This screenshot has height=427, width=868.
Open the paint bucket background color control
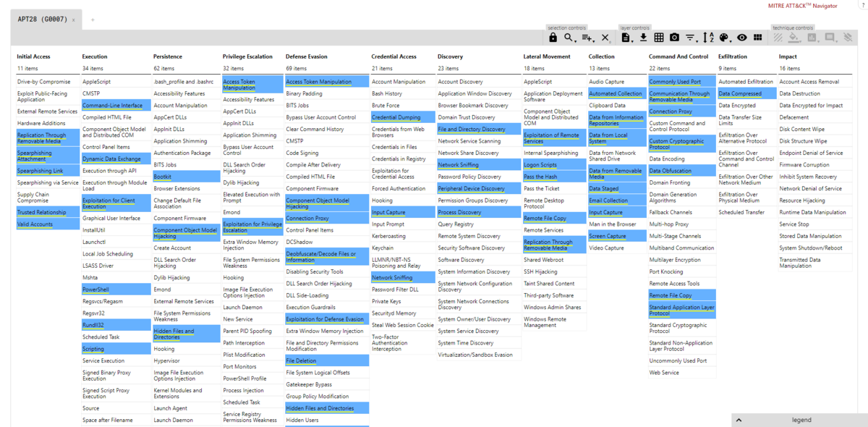pyautogui.click(x=795, y=38)
